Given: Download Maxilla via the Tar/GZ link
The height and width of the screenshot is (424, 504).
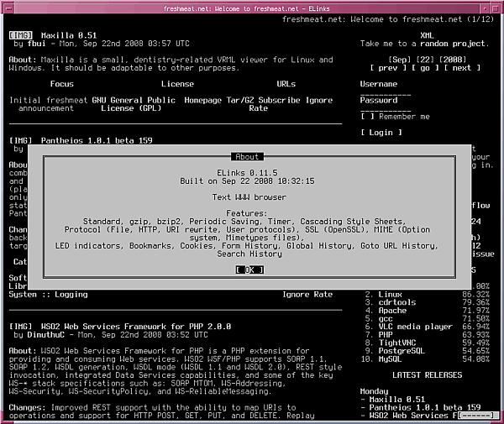Looking at the screenshot, I should pyautogui.click(x=240, y=100).
